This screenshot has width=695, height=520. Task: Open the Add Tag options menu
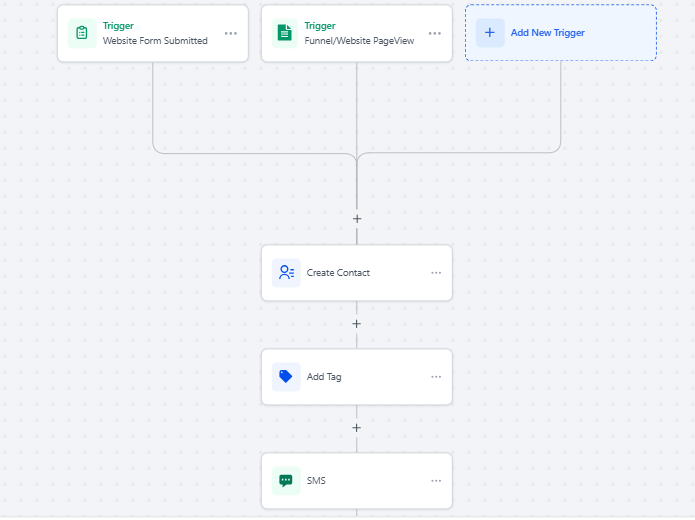point(436,377)
